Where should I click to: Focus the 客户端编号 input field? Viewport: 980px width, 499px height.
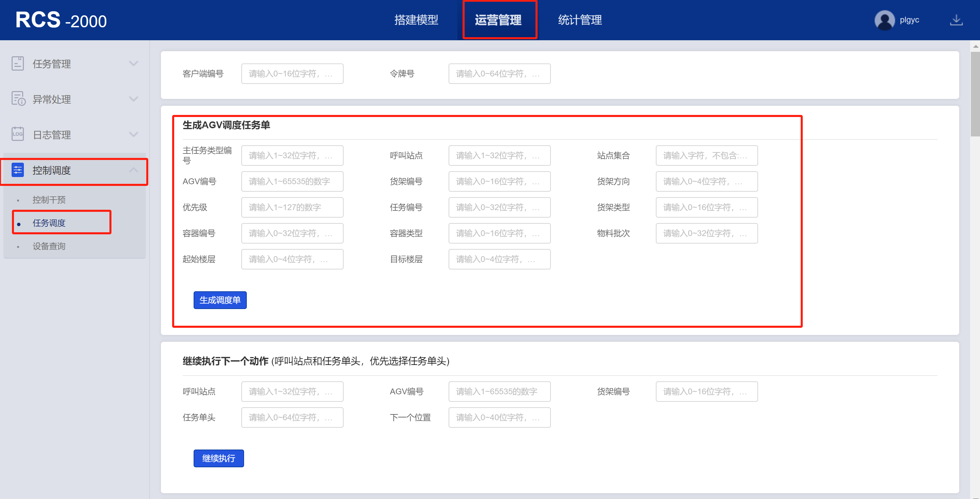292,74
